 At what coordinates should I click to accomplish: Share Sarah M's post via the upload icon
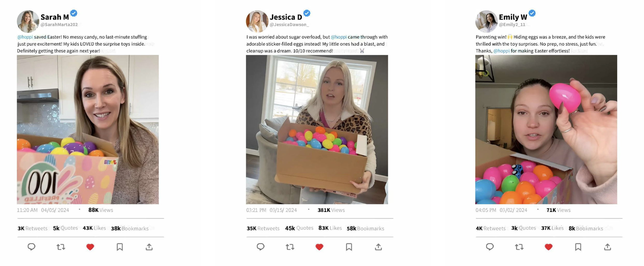[x=149, y=247]
